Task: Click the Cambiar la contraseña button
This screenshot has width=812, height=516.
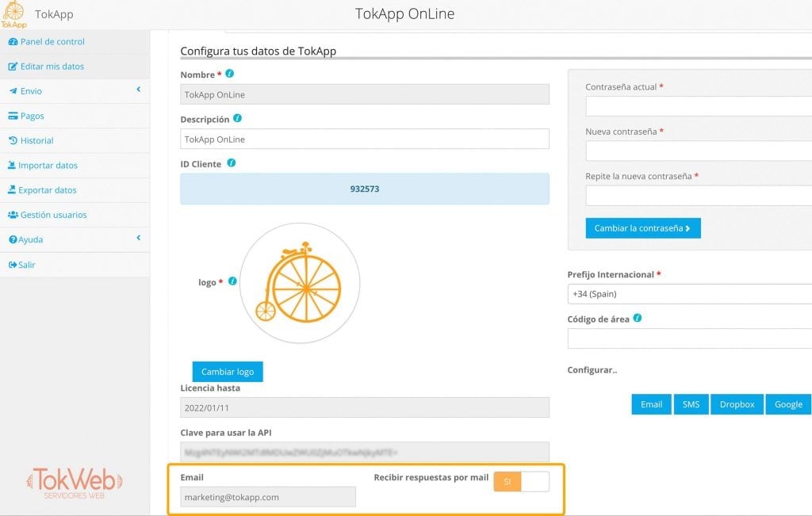Action: point(642,228)
